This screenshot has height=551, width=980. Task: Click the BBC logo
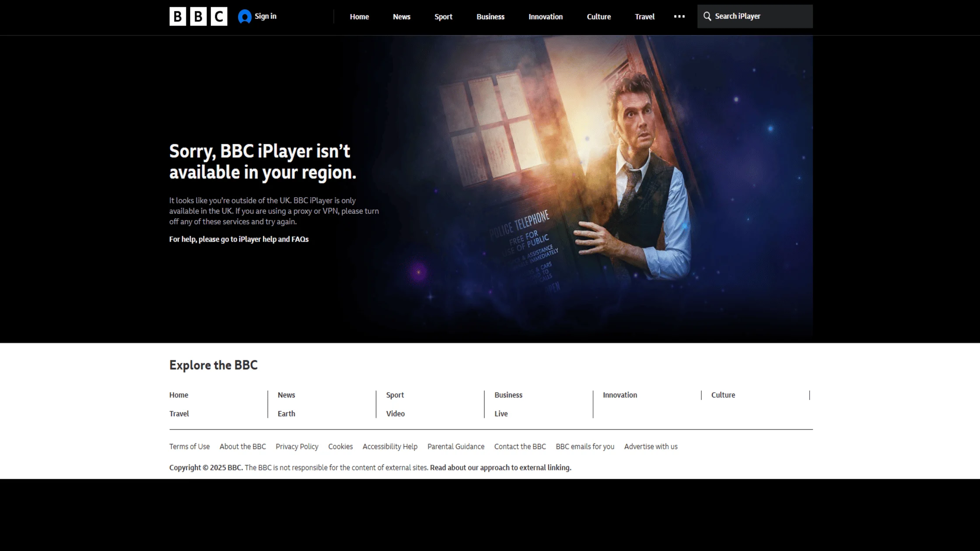click(198, 16)
